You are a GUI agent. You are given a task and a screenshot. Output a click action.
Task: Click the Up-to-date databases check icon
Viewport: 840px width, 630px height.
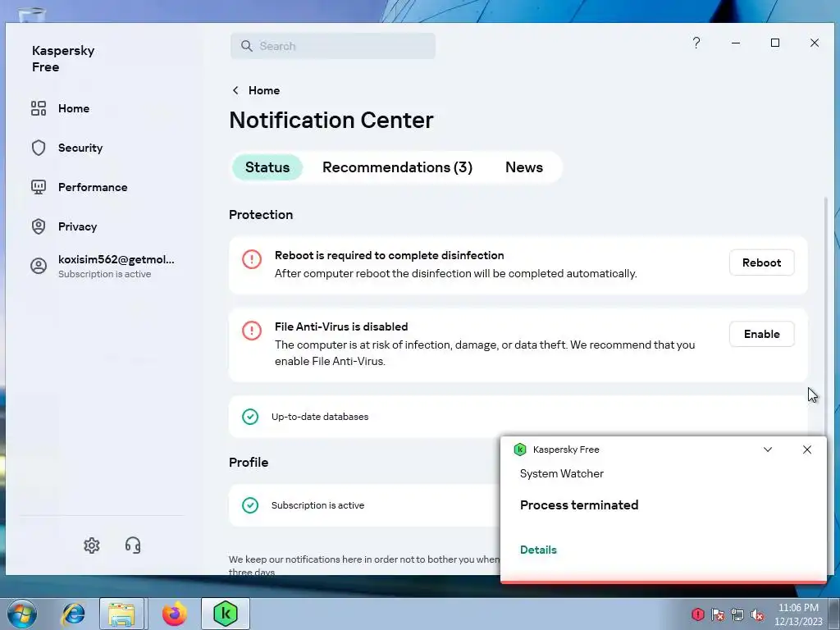249,417
